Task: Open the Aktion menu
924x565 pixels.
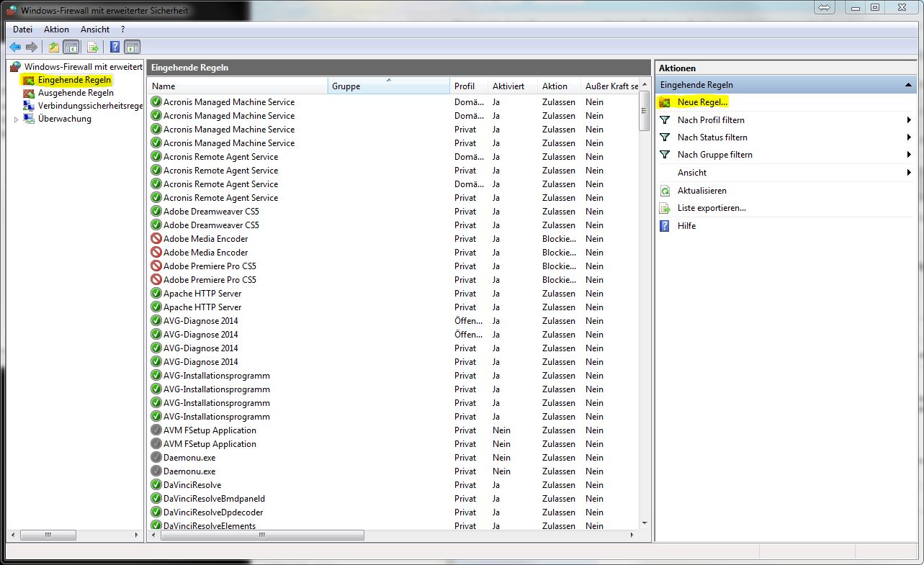Action: click(x=56, y=30)
